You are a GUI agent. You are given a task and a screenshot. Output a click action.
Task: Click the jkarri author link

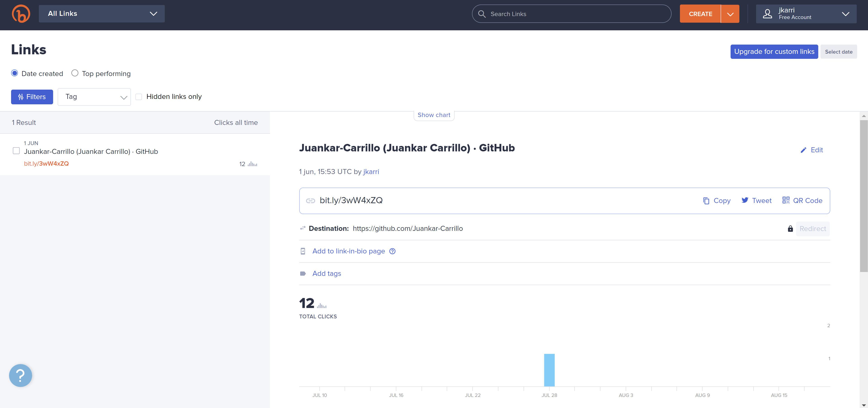371,172
